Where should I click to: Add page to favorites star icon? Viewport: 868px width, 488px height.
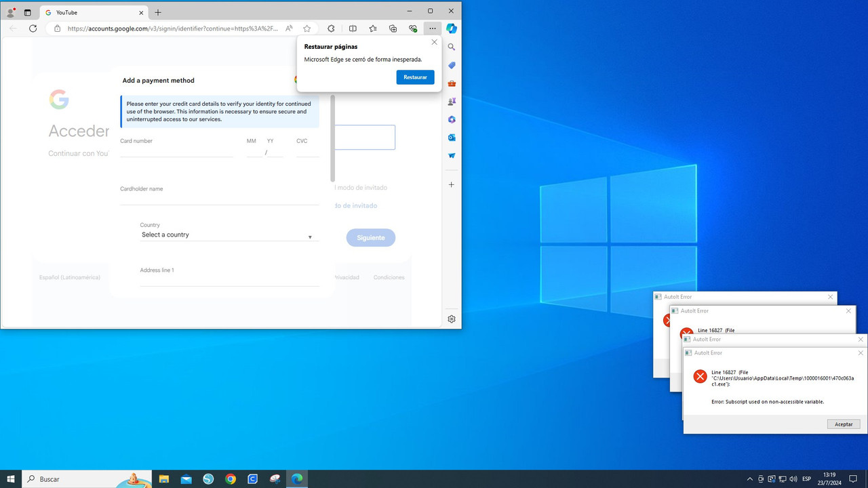pos(307,28)
